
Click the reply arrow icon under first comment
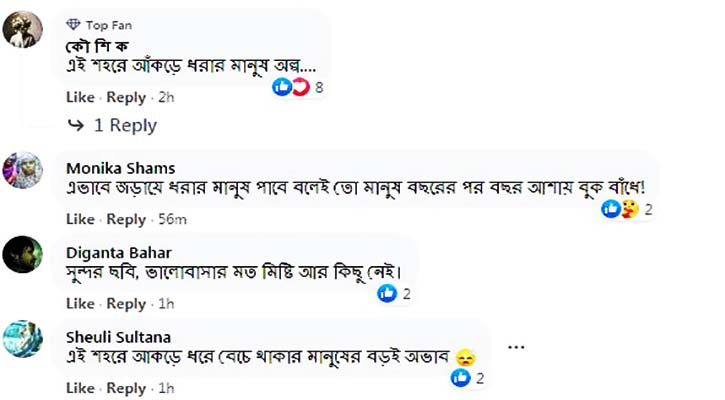coord(75,125)
